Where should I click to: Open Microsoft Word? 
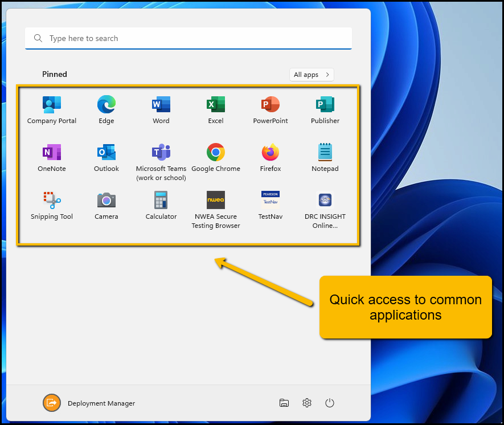(x=161, y=109)
